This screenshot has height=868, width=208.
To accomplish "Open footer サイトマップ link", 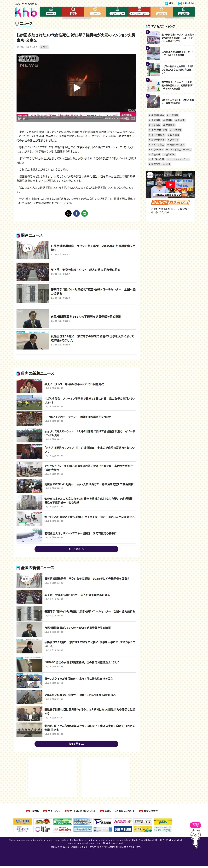I will point(52,811).
